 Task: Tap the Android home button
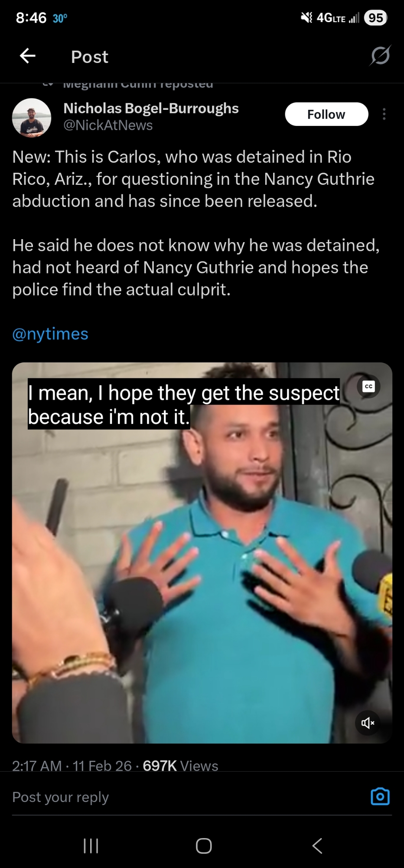(204, 846)
